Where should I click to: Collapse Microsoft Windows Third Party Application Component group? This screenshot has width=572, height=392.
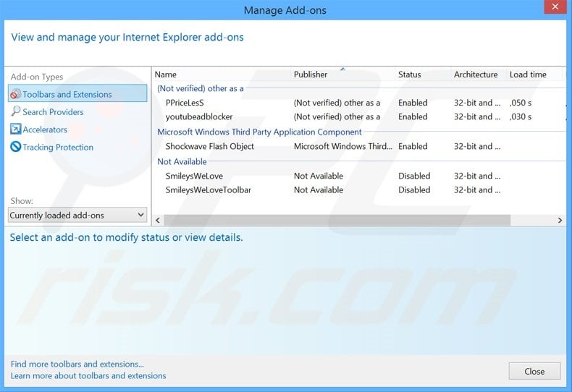pyautogui.click(x=259, y=132)
